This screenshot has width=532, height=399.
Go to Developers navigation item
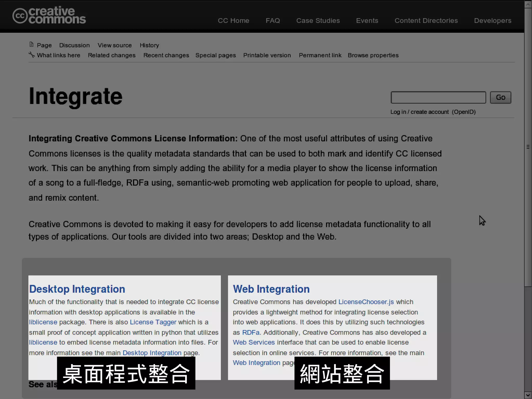493,21
